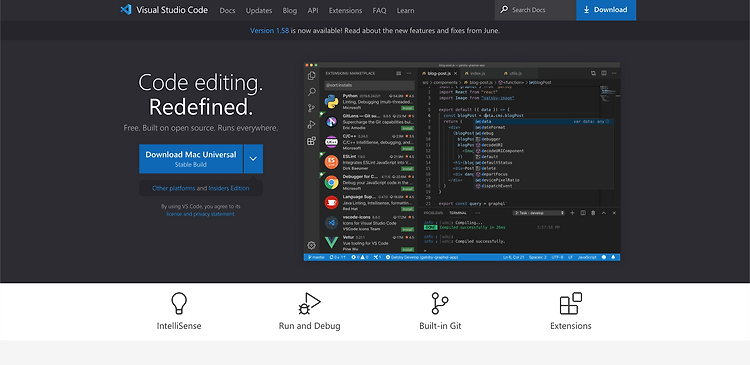The width and height of the screenshot is (750, 365).
Task: Open Extensions Marketplace more actions ellipsis
Action: point(409,74)
